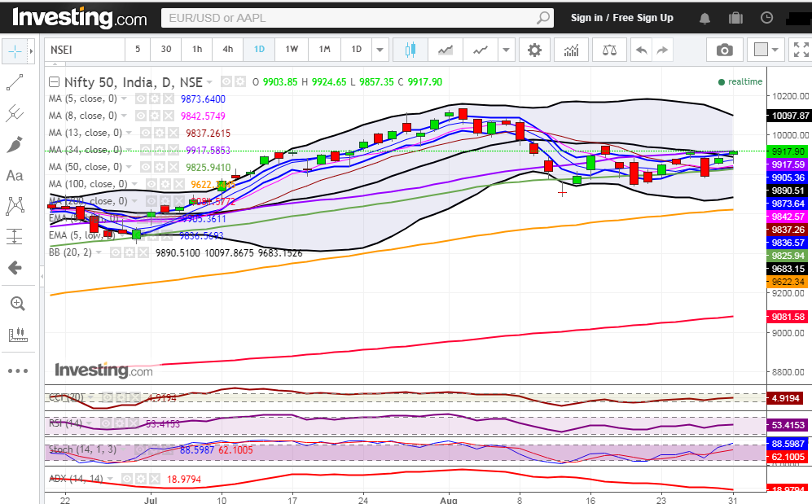The width and height of the screenshot is (812, 504).
Task: Open the chart layout dropdown
Action: tap(766, 50)
